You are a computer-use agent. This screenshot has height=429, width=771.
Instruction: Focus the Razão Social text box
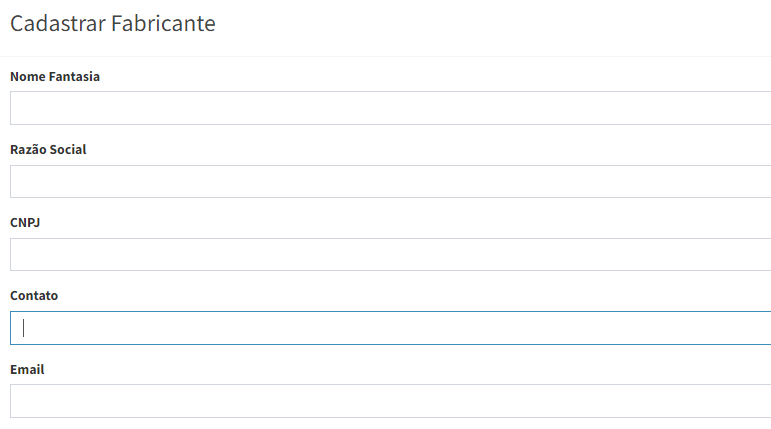pos(390,181)
